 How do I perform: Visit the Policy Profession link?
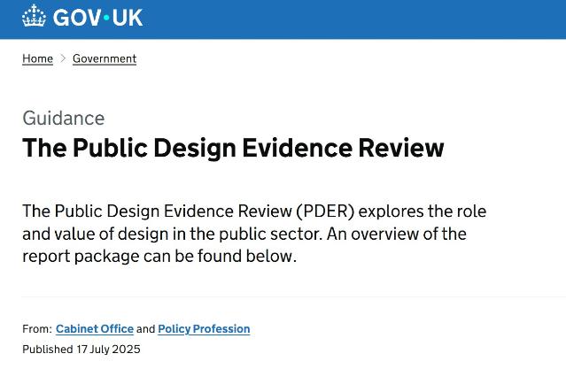click(204, 329)
